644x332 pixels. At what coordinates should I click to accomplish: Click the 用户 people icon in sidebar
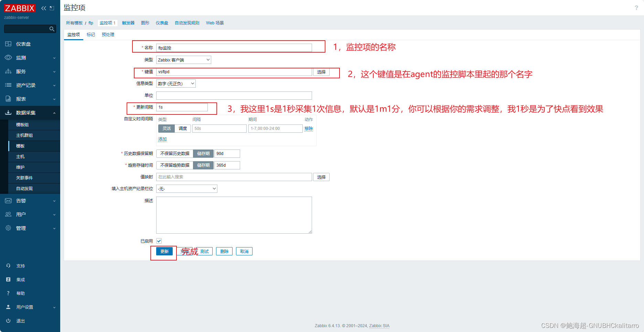click(8, 214)
